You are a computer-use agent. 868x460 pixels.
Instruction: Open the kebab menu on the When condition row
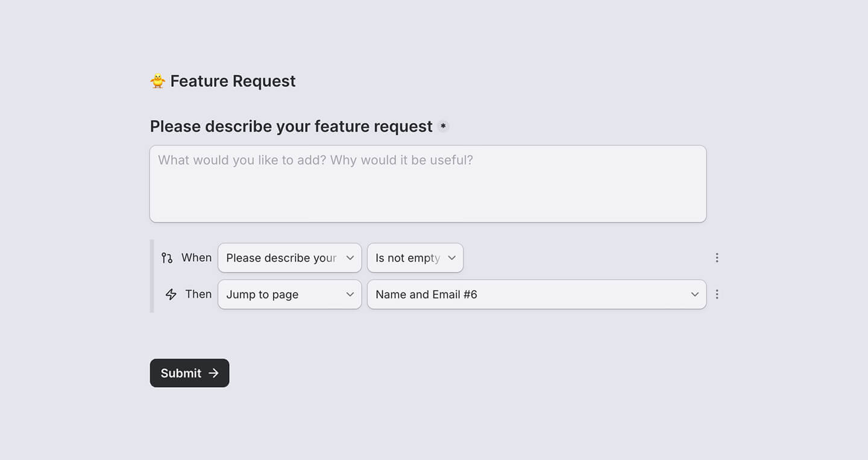point(717,257)
